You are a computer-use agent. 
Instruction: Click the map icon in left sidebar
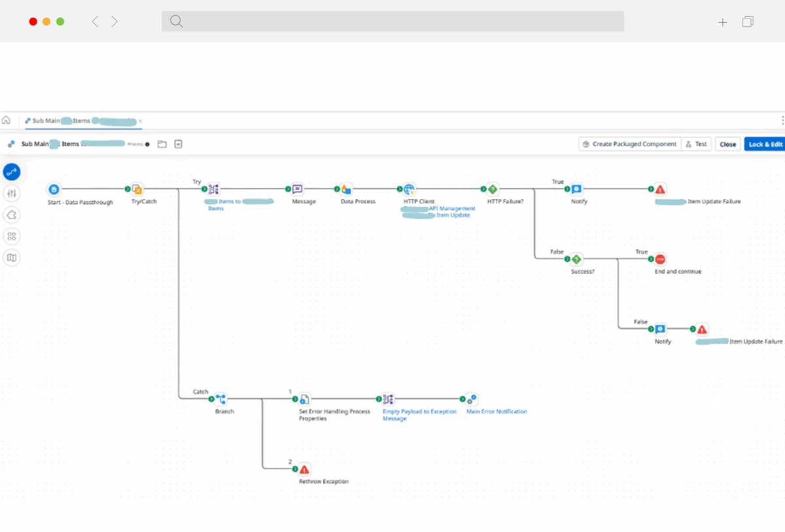(12, 258)
